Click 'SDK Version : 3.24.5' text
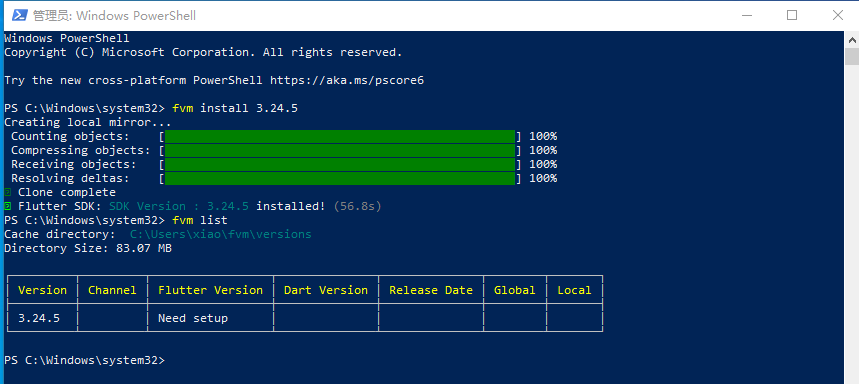Screen dimensions: 859x384 pyautogui.click(x=179, y=207)
